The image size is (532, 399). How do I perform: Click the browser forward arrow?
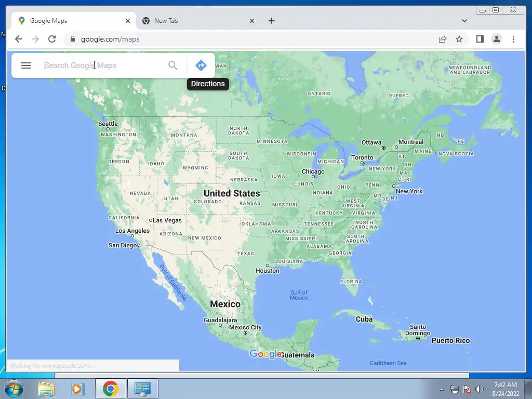coord(35,39)
